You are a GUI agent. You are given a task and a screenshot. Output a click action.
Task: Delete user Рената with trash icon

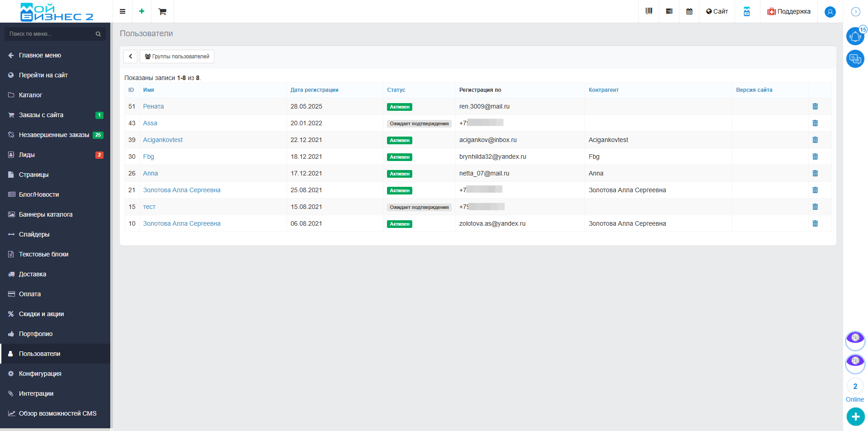(815, 106)
